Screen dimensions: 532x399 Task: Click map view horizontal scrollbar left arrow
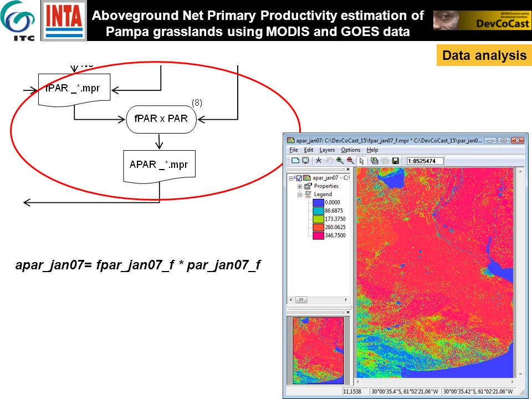357,382
